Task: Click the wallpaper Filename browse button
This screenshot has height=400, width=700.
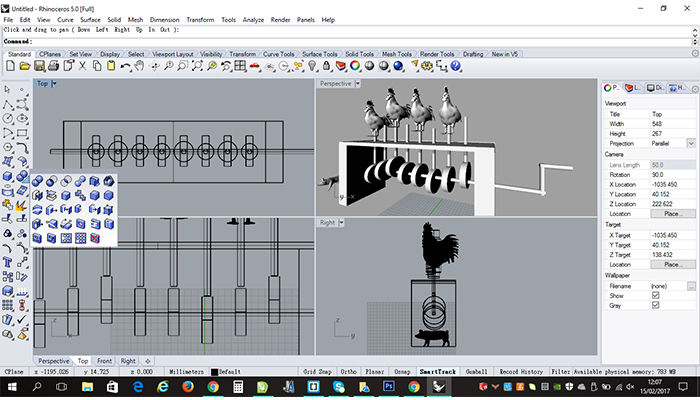Action: [691, 286]
